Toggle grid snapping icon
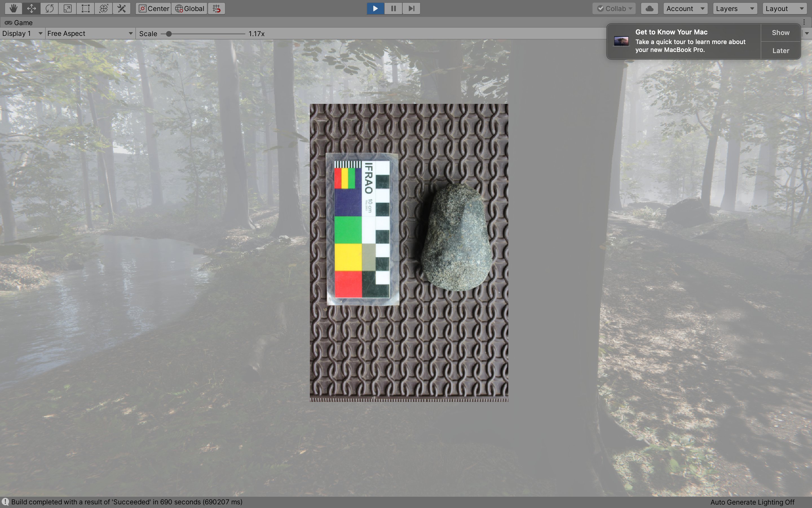The height and width of the screenshot is (508, 812). point(217,8)
